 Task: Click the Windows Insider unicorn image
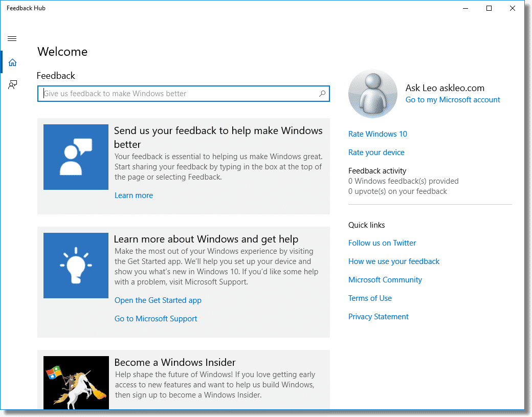click(x=76, y=383)
